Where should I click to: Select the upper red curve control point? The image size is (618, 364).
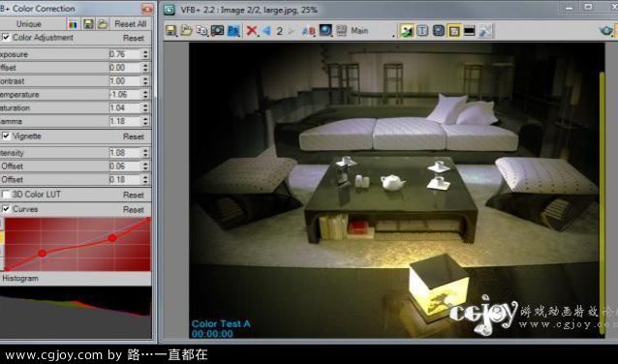[112, 238]
